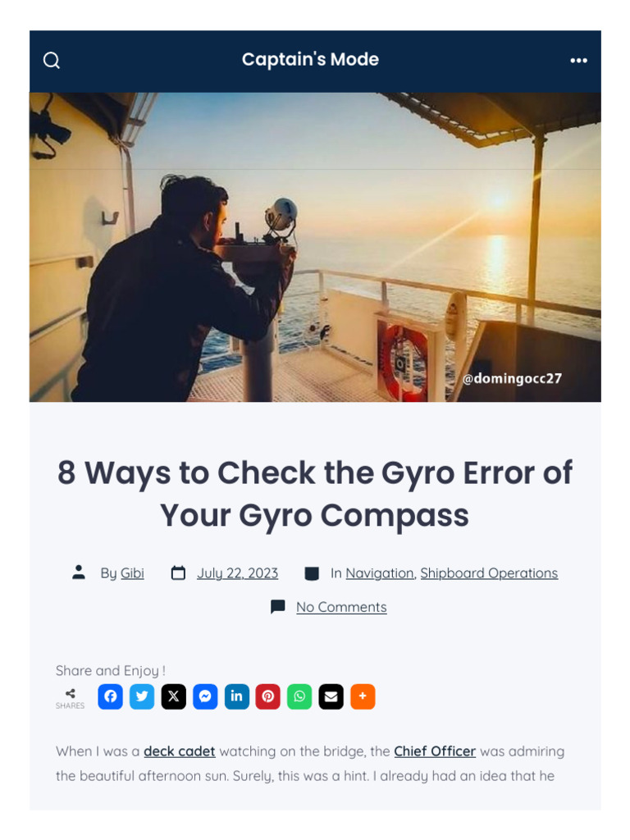This screenshot has width=630, height=840.
Task: Click the Captain's Mode site title
Action: [310, 59]
